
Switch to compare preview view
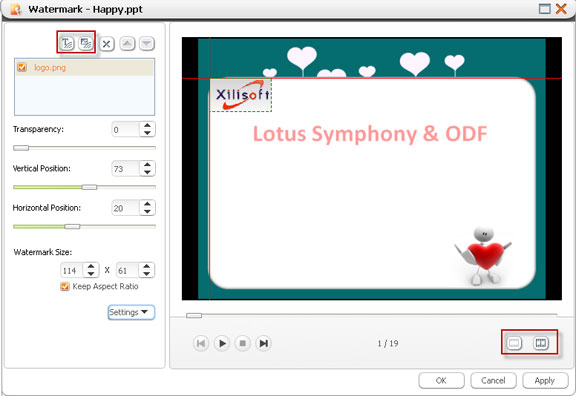coord(541,343)
